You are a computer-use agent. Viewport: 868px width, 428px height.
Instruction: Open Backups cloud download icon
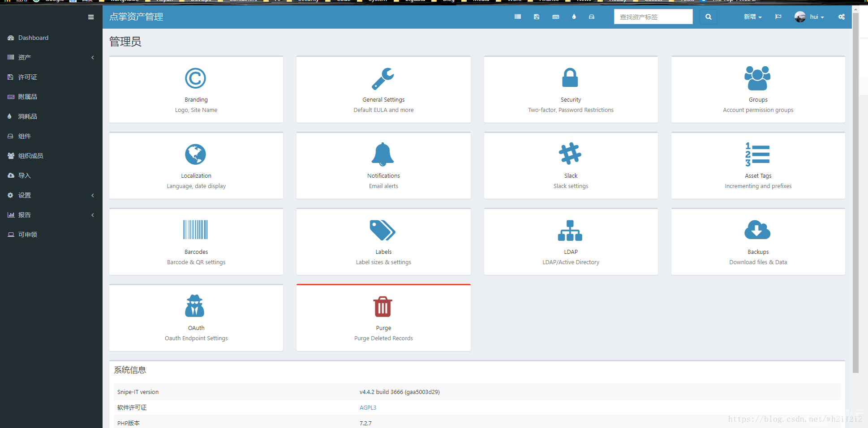pos(757,230)
